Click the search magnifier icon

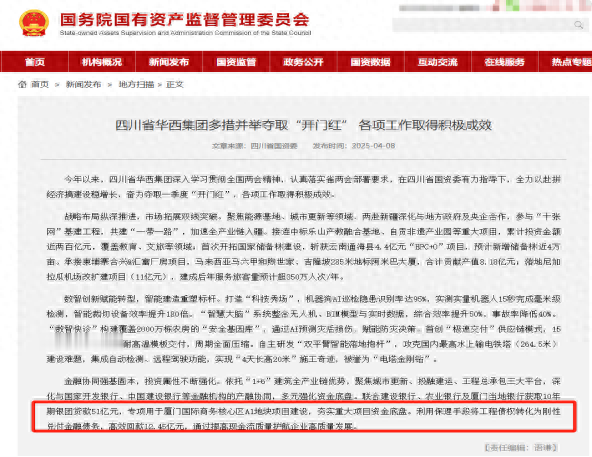[578, 25]
